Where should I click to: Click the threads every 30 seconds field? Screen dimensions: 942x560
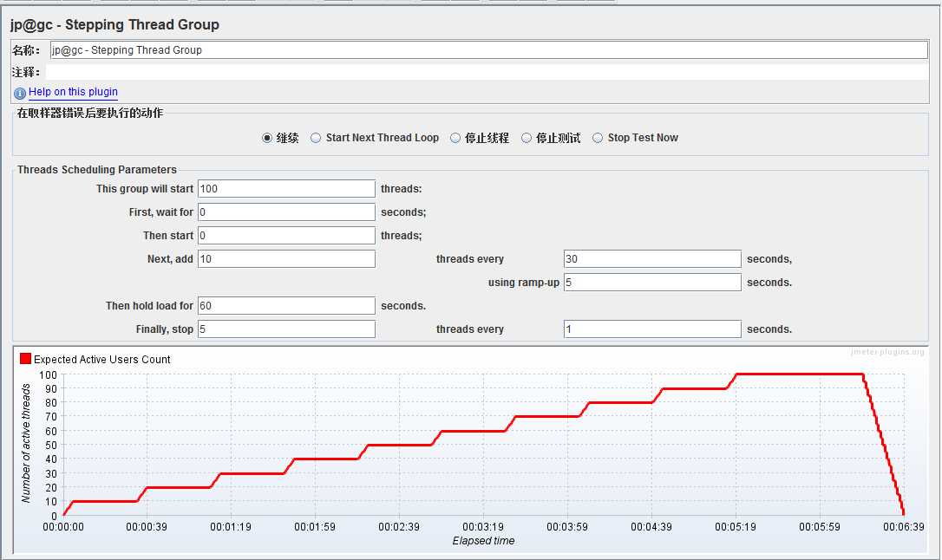click(652, 258)
